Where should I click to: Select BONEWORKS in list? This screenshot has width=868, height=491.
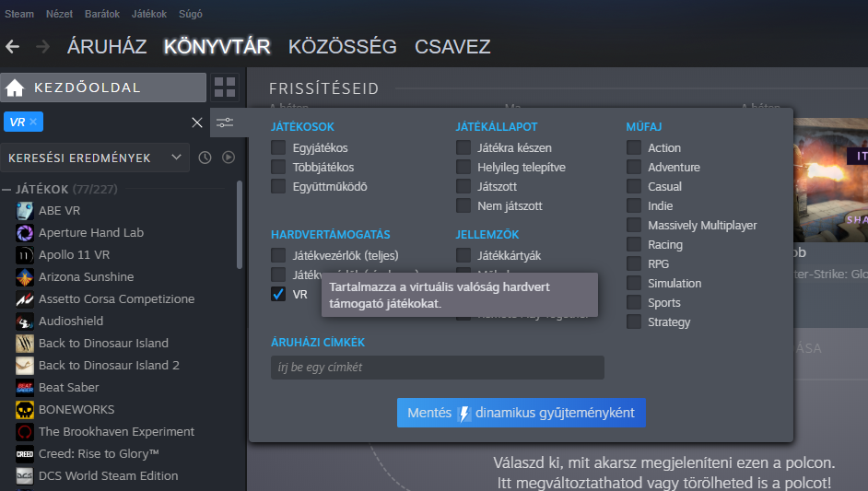(x=76, y=410)
